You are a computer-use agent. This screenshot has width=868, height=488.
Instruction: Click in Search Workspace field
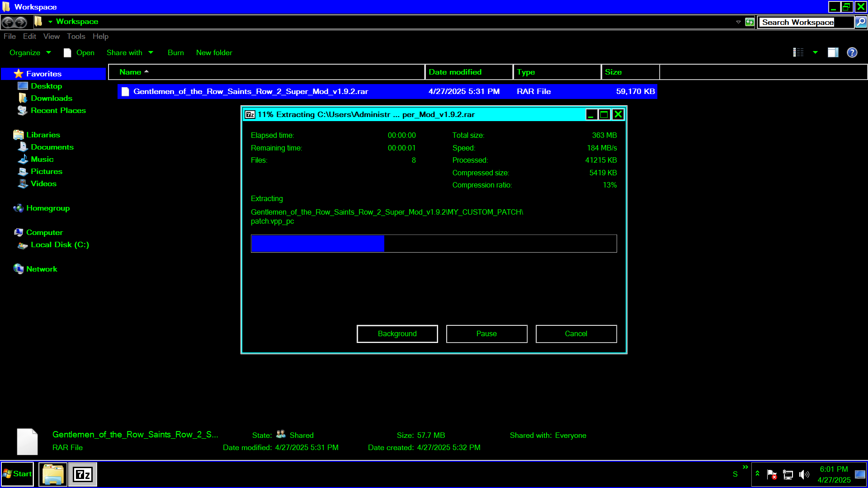tap(806, 22)
